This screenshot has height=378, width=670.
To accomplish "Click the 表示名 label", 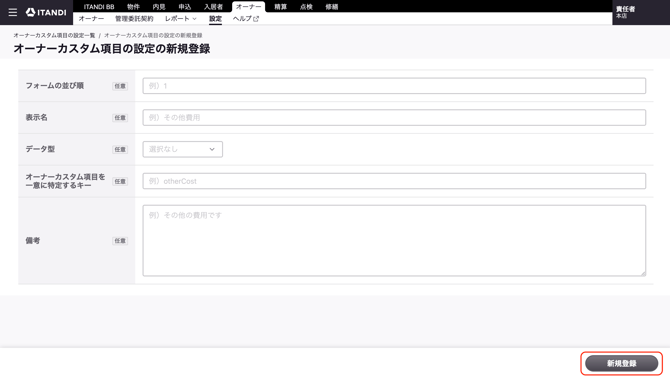I will coord(36,117).
